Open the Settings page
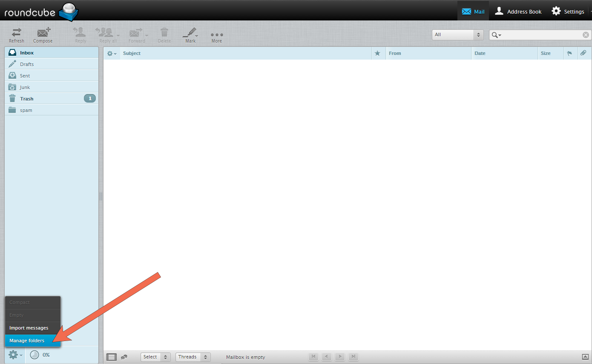The width and height of the screenshot is (592, 364). (568, 11)
